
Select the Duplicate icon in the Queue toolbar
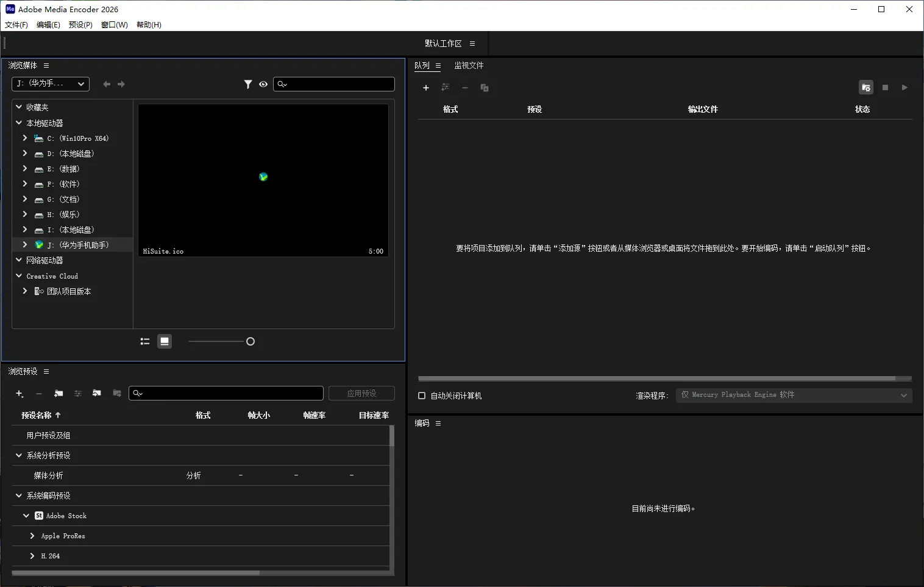[484, 88]
